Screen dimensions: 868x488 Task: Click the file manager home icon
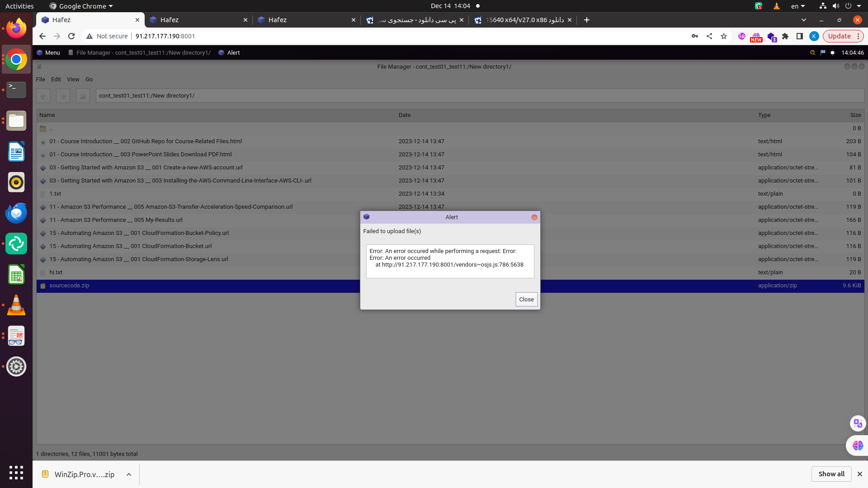pyautogui.click(x=83, y=96)
